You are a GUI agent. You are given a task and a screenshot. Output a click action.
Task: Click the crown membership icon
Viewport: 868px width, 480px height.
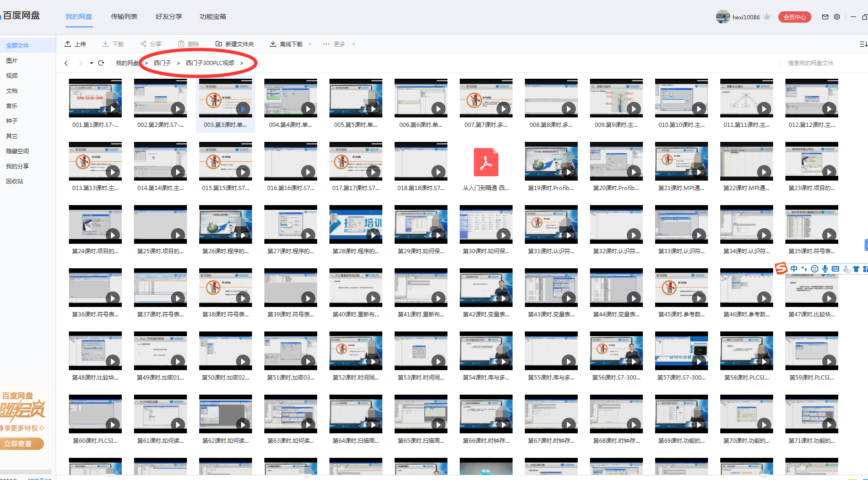pos(767,17)
